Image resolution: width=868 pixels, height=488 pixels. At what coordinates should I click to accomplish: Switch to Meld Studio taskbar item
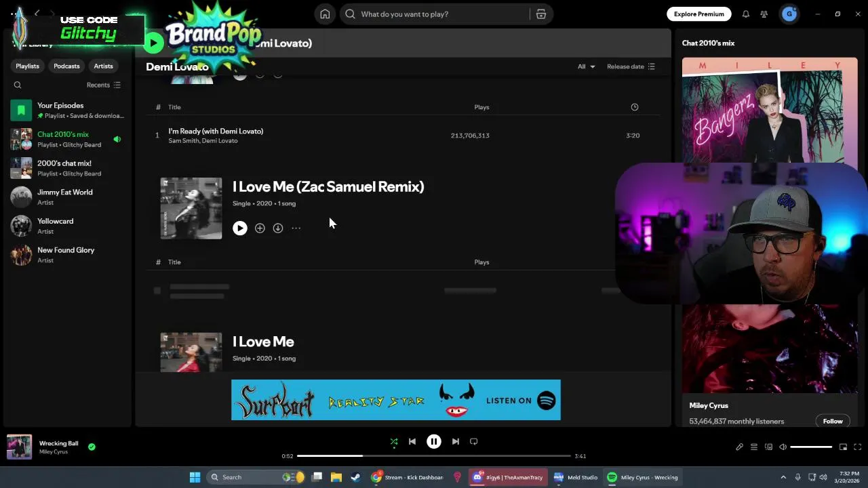tap(575, 477)
